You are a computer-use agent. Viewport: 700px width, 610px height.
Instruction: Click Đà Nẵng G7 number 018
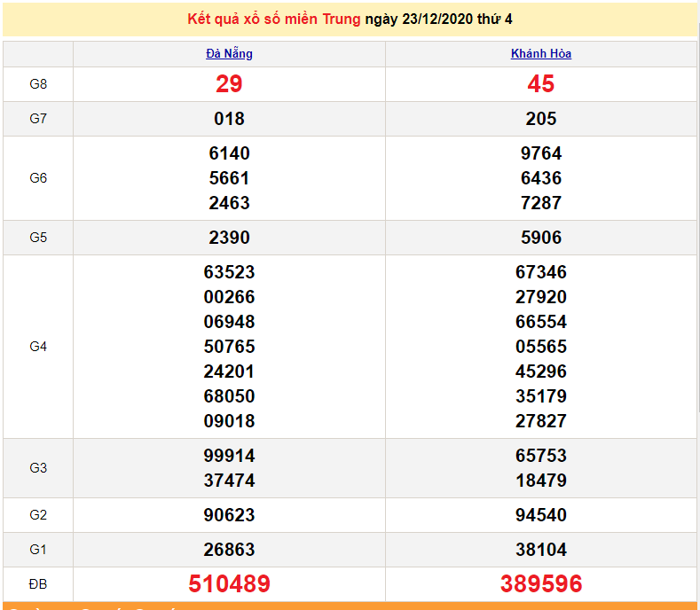pos(229,119)
